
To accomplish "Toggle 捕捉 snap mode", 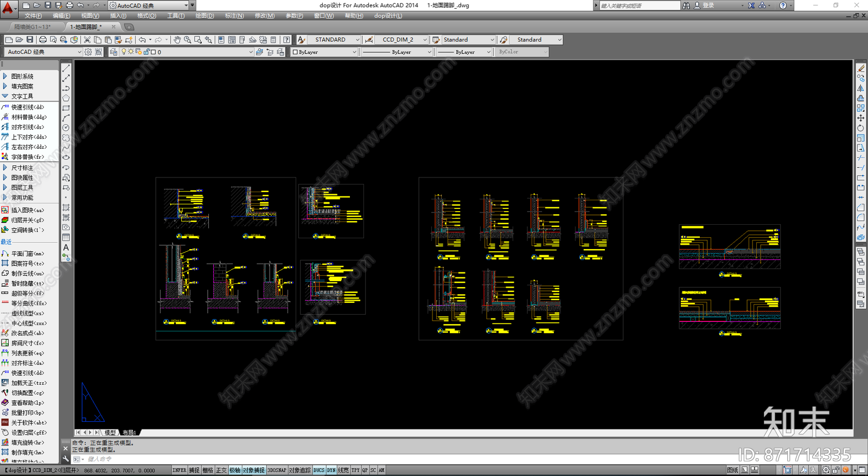I will [x=194, y=470].
